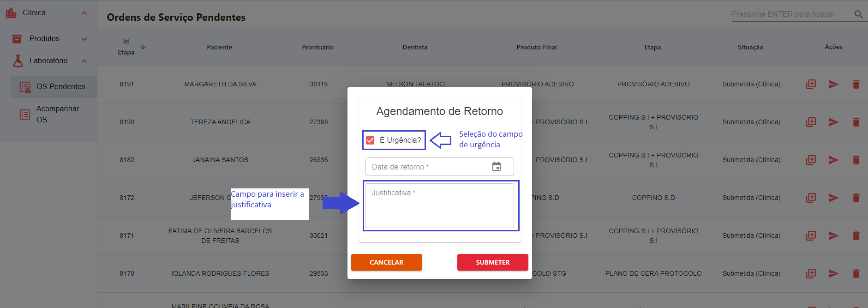Click the search field placeholder
868x308 pixels.
coord(783,14)
